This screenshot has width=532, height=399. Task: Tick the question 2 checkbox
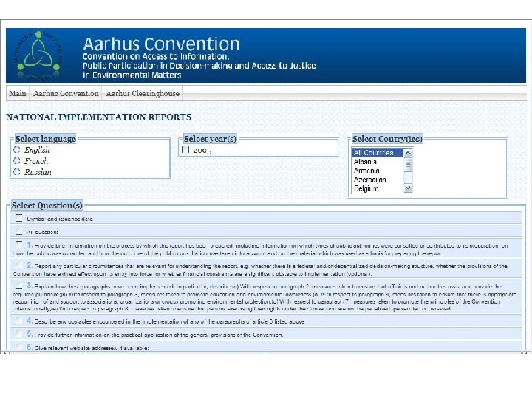19,265
